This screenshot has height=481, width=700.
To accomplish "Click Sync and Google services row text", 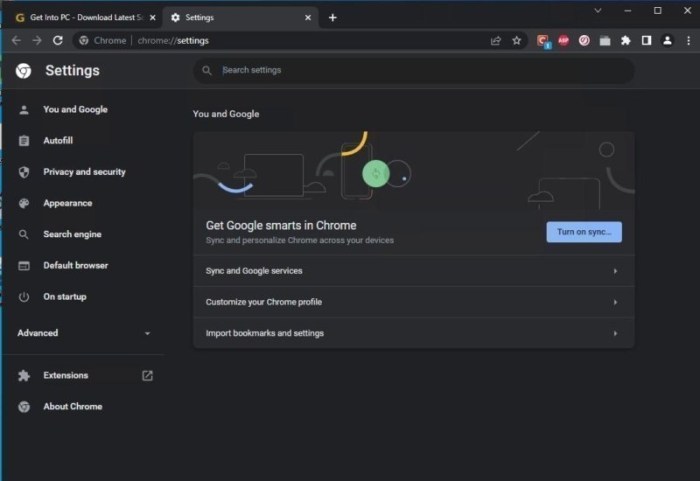I will coord(254,271).
